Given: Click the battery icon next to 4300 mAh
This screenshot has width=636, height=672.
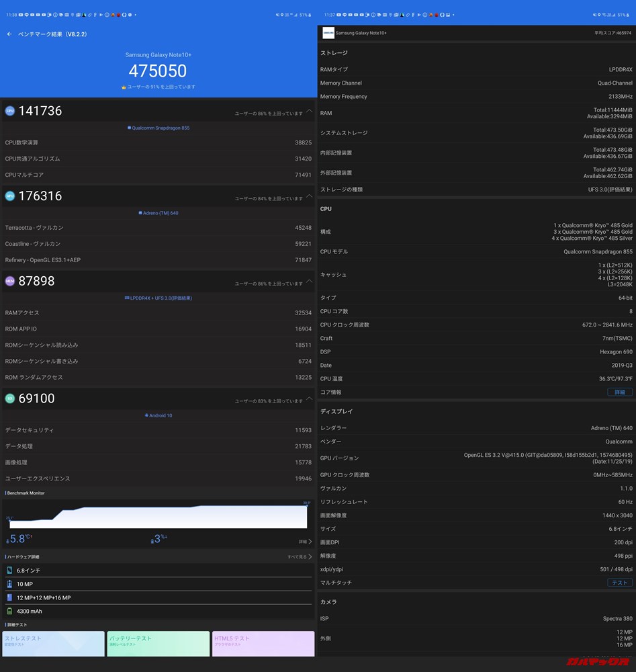Looking at the screenshot, I should click(11, 612).
